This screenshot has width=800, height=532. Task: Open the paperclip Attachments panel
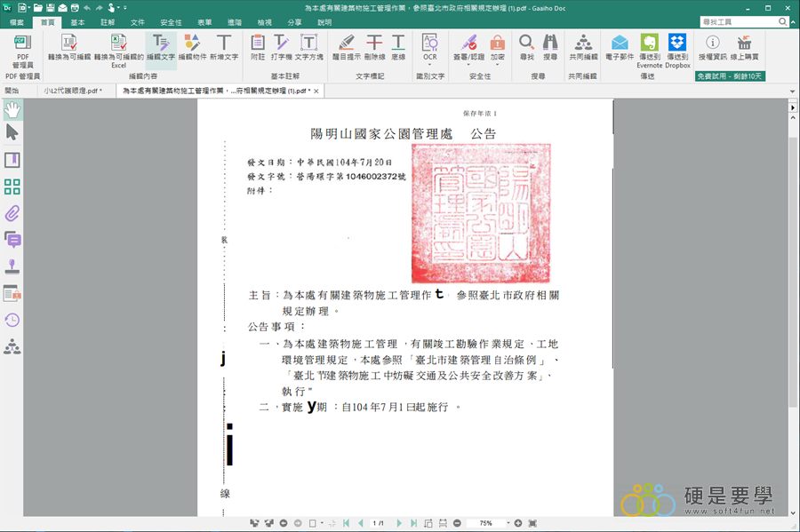click(12, 213)
